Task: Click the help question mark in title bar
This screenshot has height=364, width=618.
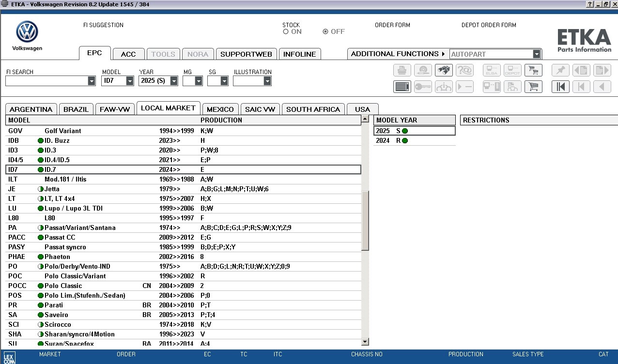Action: (589, 4)
